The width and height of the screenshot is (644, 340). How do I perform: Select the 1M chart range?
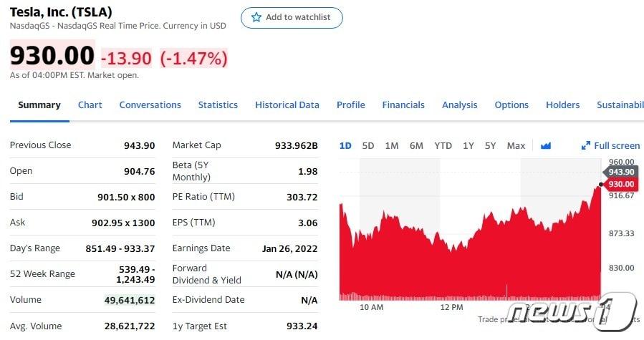392,146
